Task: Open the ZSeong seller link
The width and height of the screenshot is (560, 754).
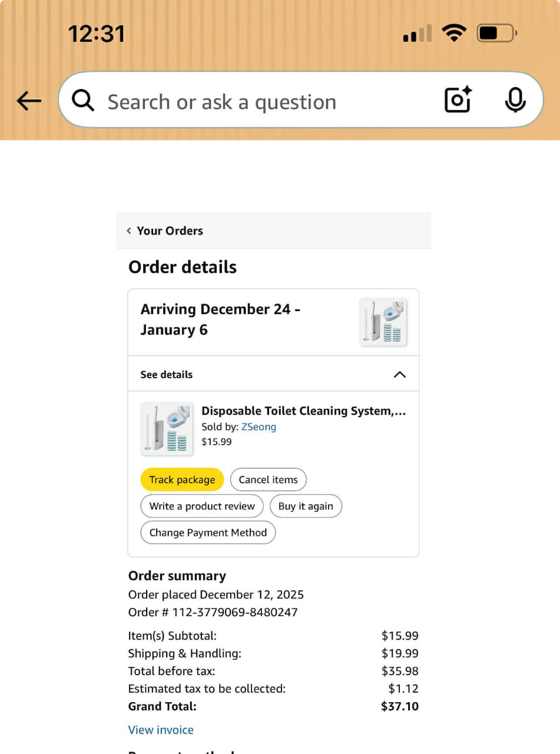Action: (259, 427)
